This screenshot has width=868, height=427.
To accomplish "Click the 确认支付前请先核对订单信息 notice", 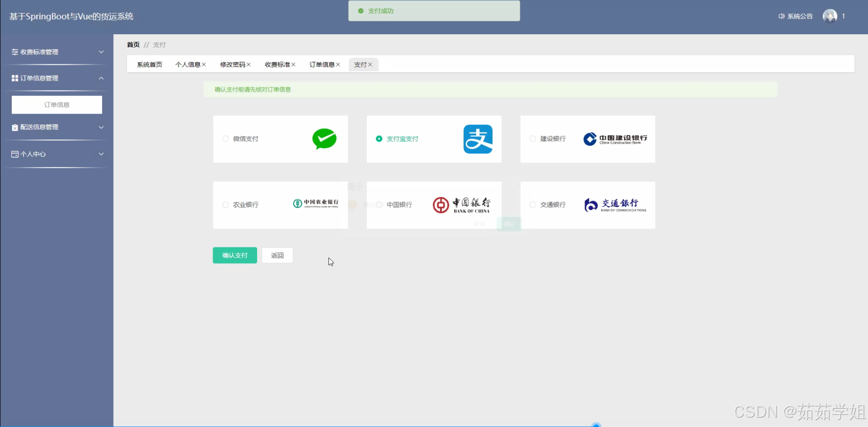I will click(490, 90).
